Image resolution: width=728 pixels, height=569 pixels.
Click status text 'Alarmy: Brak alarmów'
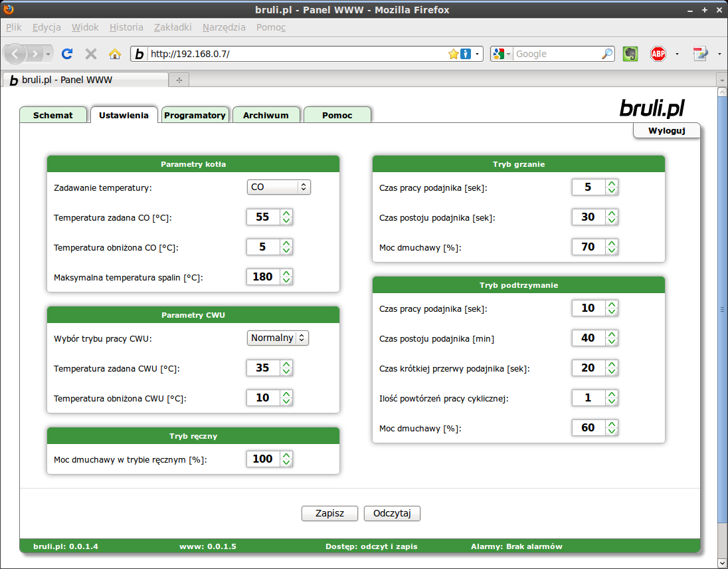point(516,546)
